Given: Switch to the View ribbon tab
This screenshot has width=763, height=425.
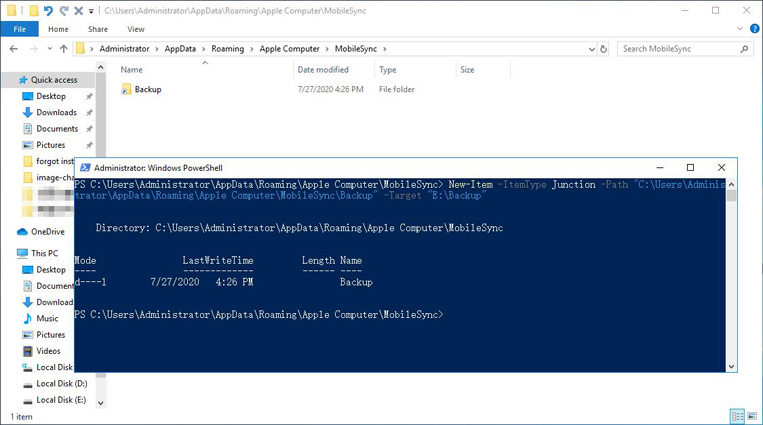Looking at the screenshot, I should (136, 29).
